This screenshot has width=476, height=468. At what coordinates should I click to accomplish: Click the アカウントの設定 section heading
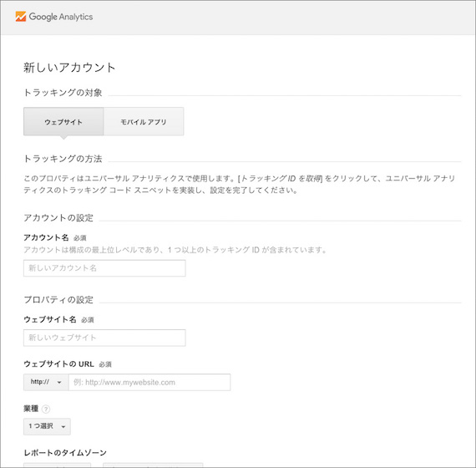[x=58, y=218]
